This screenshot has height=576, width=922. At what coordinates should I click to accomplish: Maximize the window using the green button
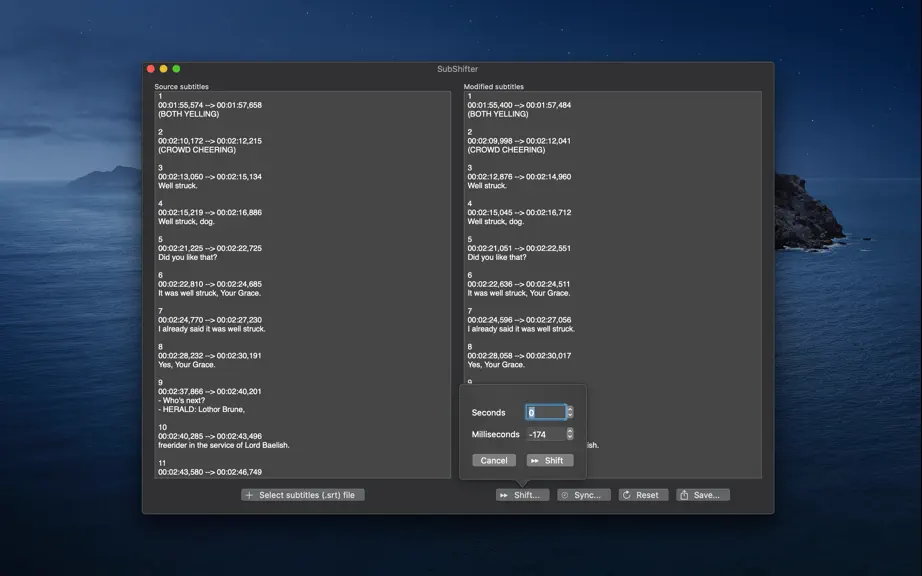coord(176,69)
